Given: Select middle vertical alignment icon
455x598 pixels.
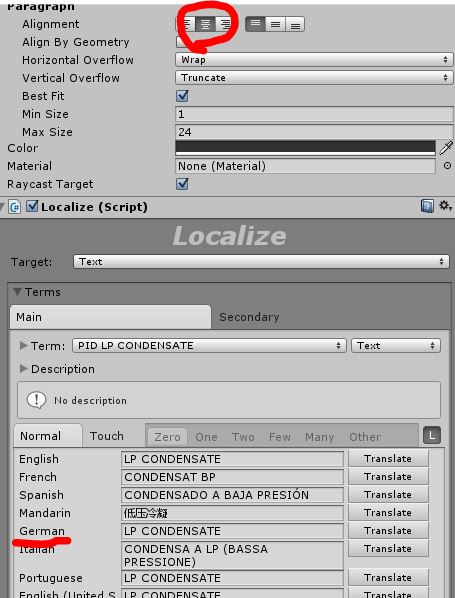Looking at the screenshot, I should (x=275, y=24).
